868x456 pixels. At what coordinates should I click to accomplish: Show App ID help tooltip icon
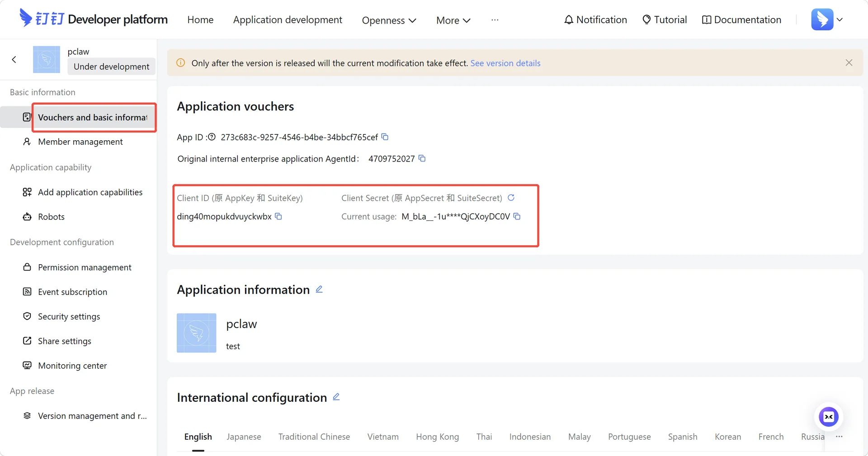tap(212, 137)
